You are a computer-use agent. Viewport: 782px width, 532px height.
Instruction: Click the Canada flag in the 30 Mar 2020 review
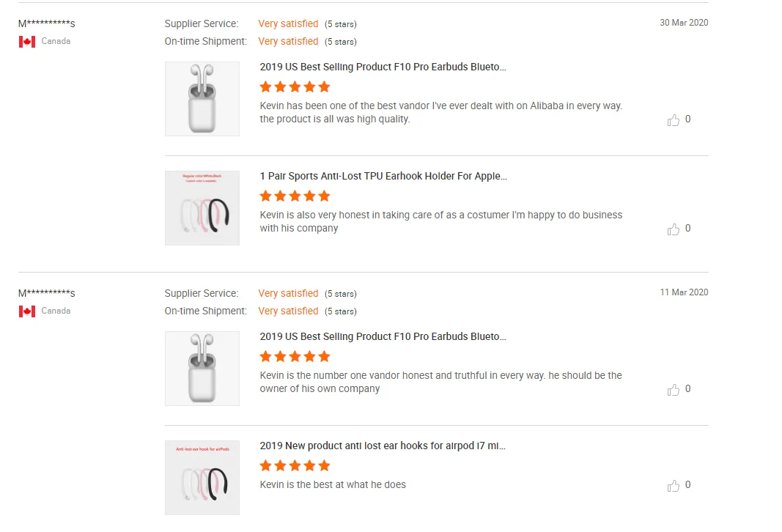[x=27, y=42]
